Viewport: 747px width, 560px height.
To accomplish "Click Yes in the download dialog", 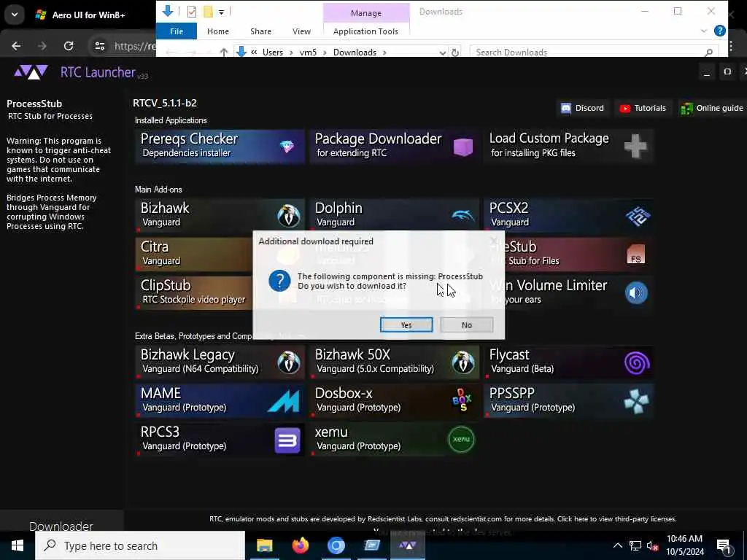I will coord(406,324).
